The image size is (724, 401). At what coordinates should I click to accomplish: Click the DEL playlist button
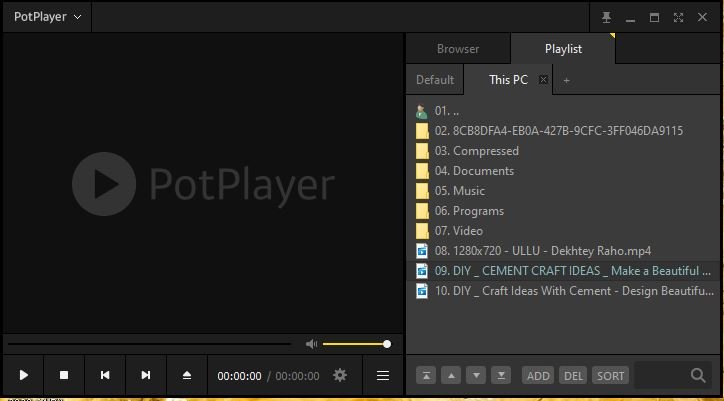coord(573,376)
